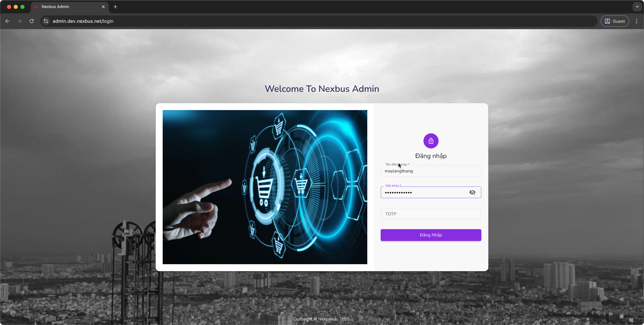Image resolution: width=644 pixels, height=325 pixels.
Task: Click the shopping cart hologram image
Action: pyautogui.click(x=265, y=187)
